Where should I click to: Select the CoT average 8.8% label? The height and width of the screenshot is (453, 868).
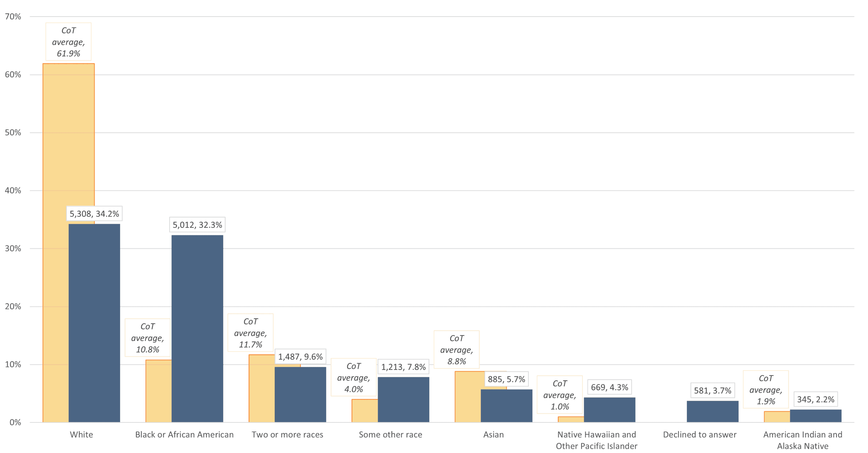457,350
